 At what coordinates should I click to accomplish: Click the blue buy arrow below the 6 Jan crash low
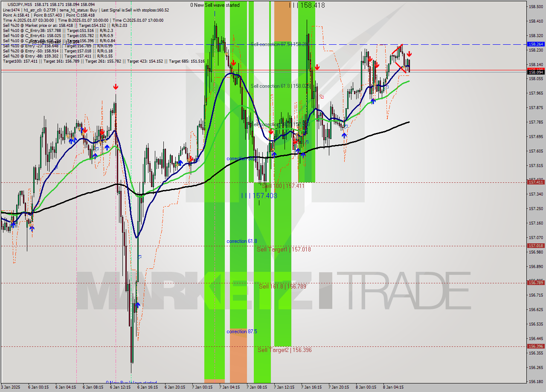(138, 305)
